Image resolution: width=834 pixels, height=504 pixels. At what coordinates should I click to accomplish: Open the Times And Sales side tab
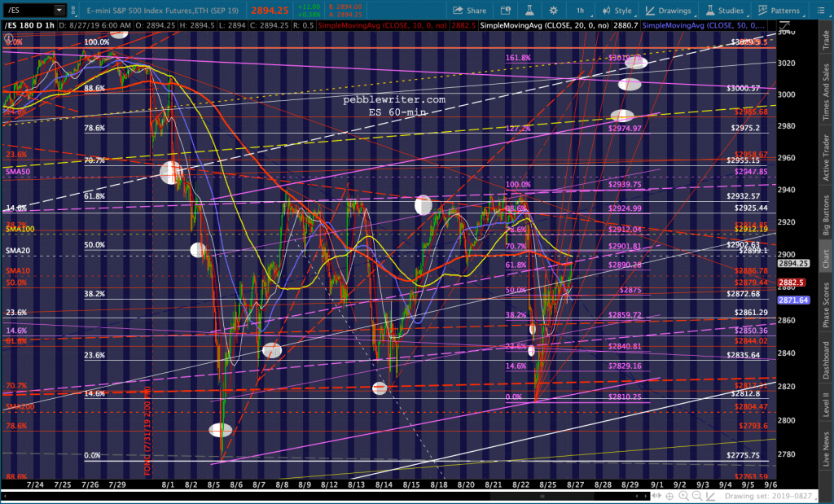[825, 93]
